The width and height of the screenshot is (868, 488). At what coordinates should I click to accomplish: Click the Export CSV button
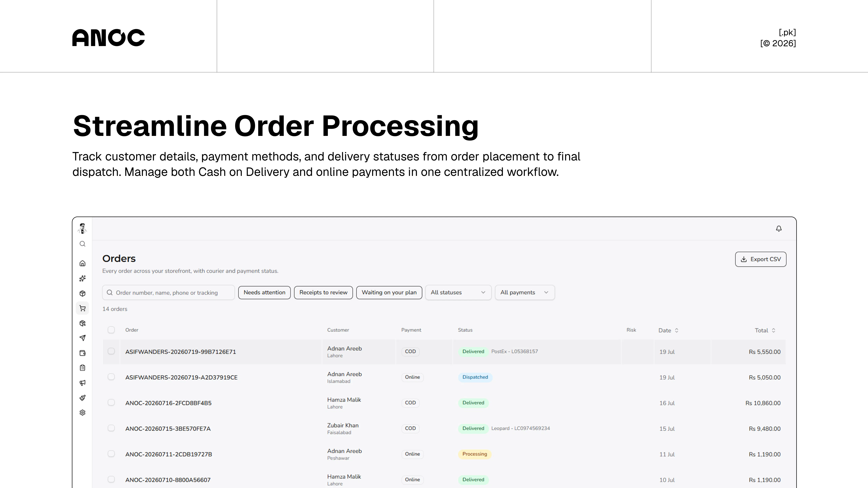(x=761, y=259)
